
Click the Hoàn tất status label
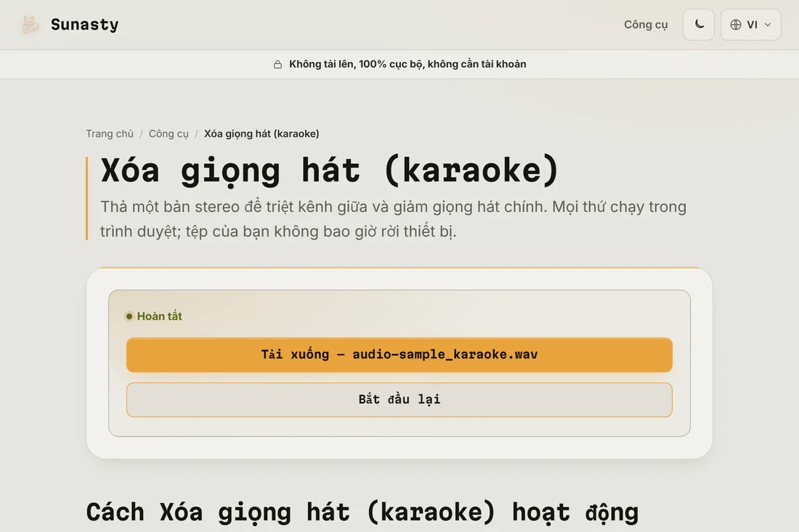160,316
